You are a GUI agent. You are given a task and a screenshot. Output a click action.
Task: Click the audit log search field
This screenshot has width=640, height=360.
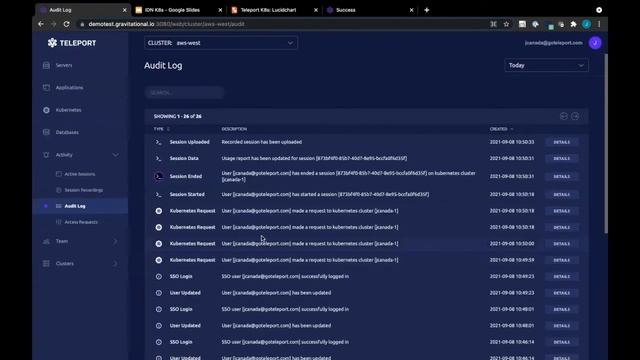[x=184, y=93]
